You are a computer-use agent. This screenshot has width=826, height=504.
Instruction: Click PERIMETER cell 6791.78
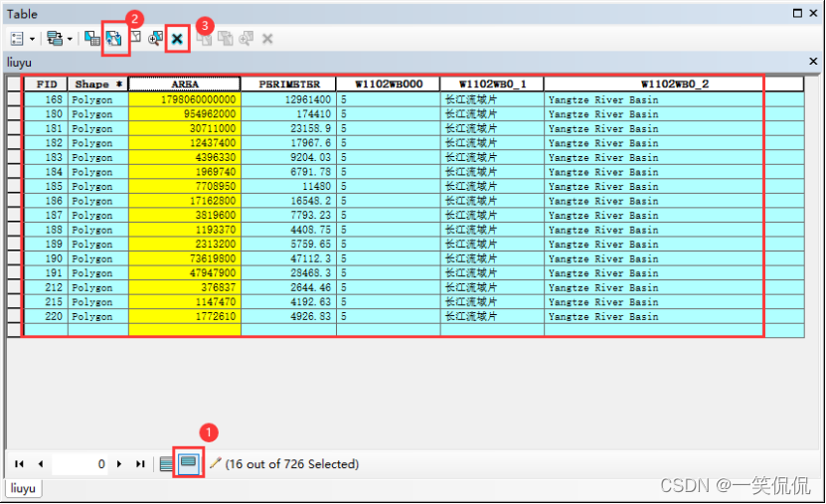tap(288, 172)
